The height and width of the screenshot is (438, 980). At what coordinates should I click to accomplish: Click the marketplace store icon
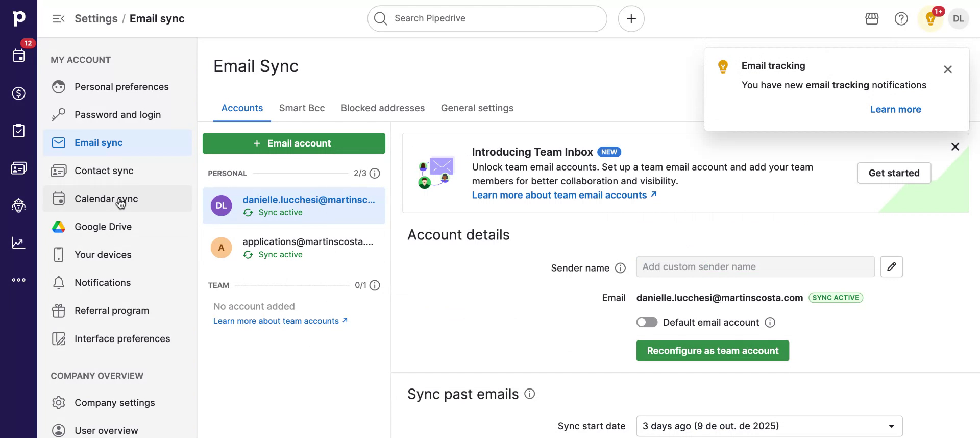point(872,19)
